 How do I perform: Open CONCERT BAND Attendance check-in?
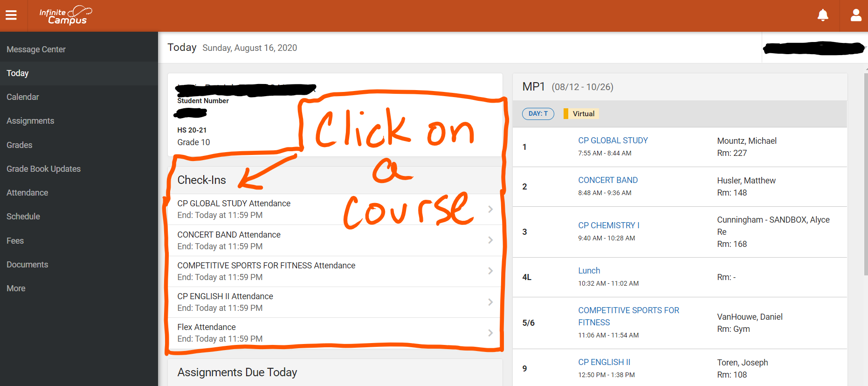[x=335, y=240]
